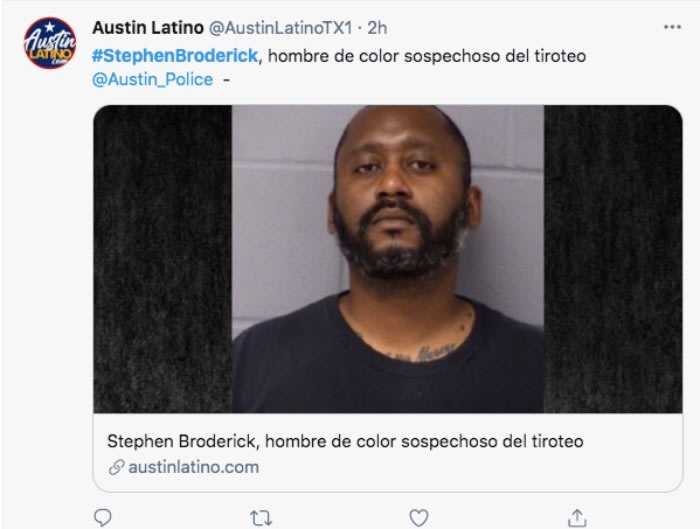Screen dimensions: 700x529
Task: Open the share tweet icon
Action: pyautogui.click(x=577, y=518)
